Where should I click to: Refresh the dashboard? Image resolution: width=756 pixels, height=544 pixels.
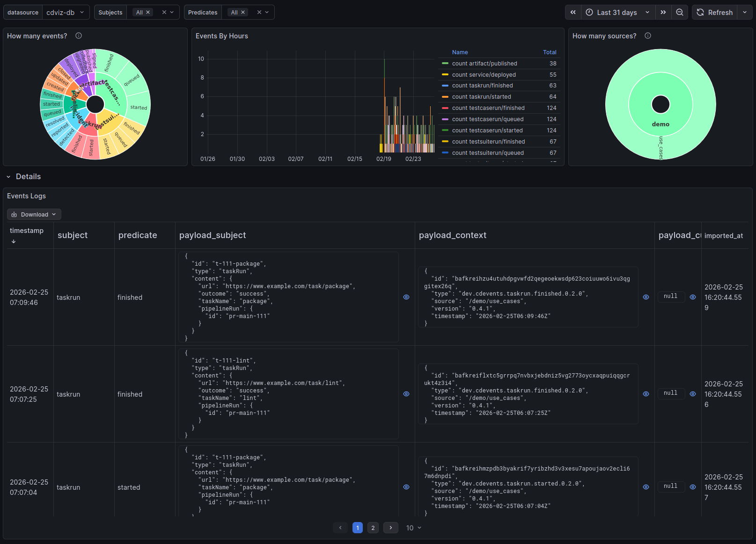pyautogui.click(x=715, y=13)
